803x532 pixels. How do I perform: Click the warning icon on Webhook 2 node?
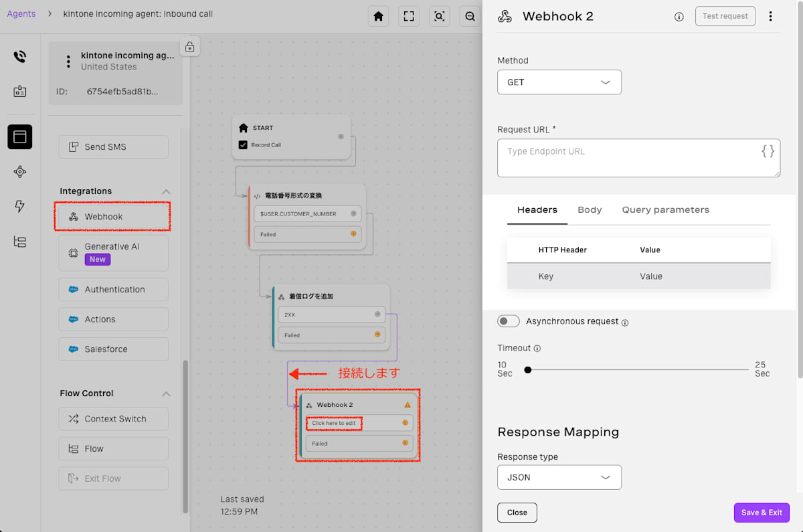point(408,405)
